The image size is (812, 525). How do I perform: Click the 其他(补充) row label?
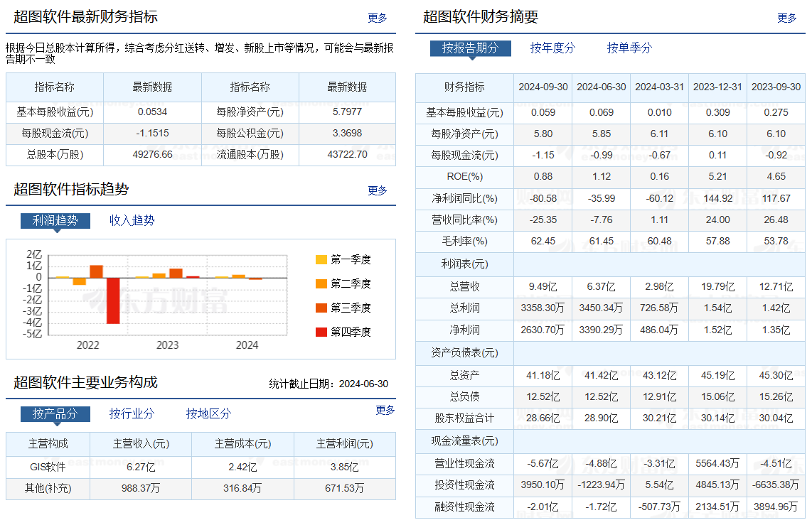point(48,488)
